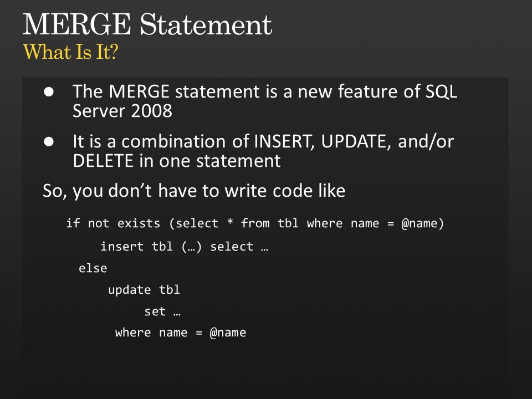Select the yellow "What Is It?" subtitle
This screenshot has height=399, width=532.
click(x=70, y=52)
